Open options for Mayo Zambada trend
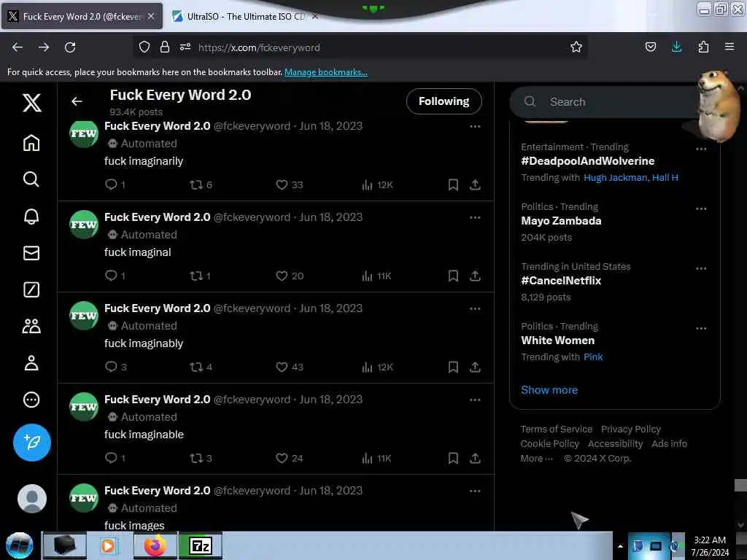This screenshot has height=560, width=747. (701, 208)
